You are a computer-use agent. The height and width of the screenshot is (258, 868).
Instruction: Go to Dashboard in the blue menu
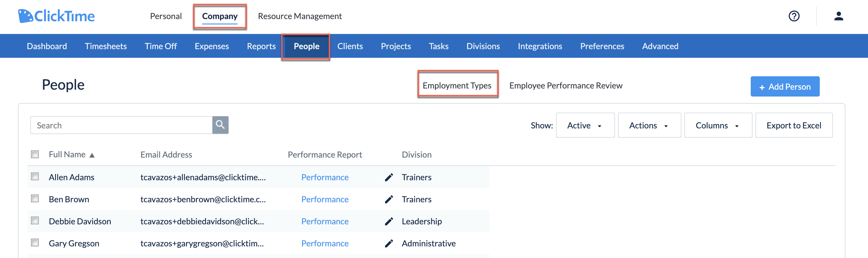tap(47, 46)
